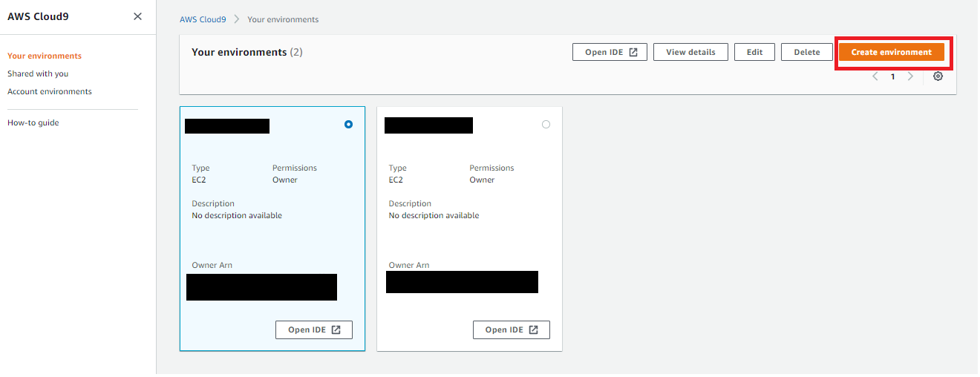Click the Create environment button
980x377 pixels.
(891, 52)
